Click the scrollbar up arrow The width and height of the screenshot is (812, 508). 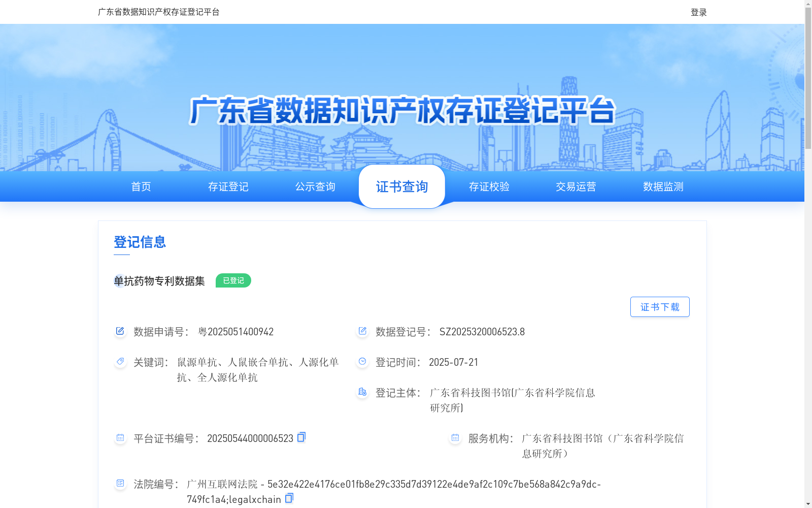click(808, 4)
